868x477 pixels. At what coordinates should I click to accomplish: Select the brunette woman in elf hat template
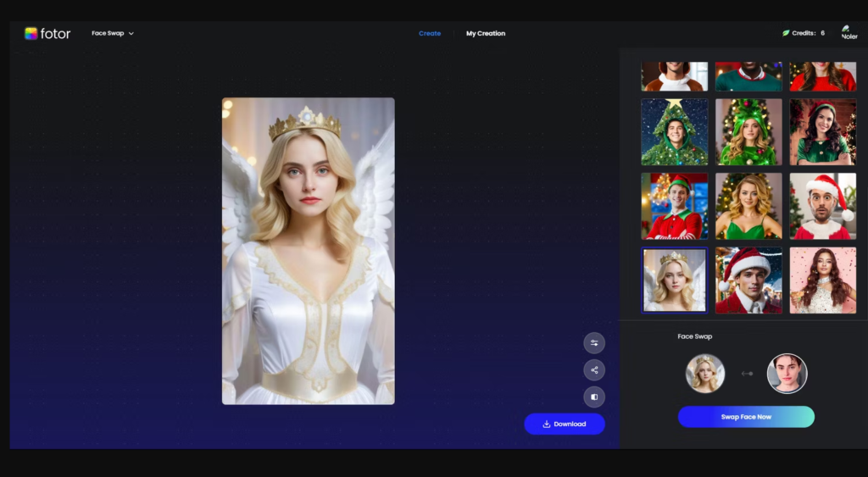click(x=822, y=131)
